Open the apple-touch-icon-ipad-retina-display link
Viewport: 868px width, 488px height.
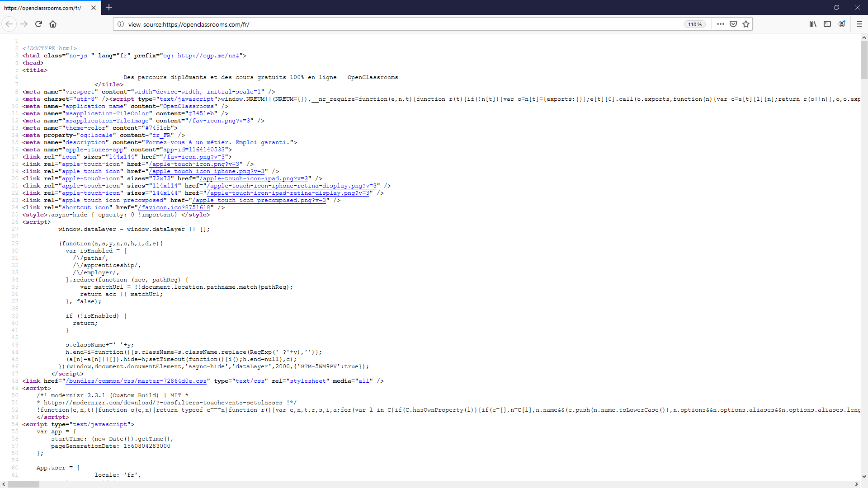[x=288, y=193]
